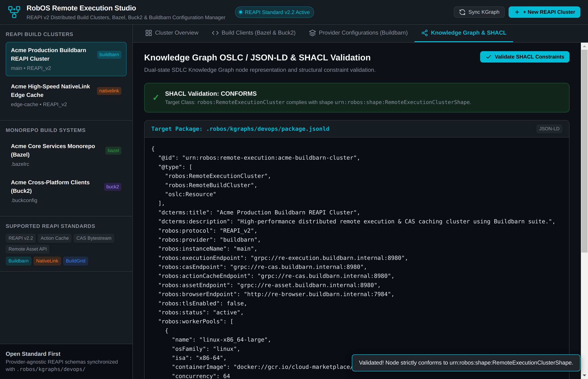Select Acme Production Buildbarn REAPI Cluster
Screen dimensions: 588x379
[x=66, y=59]
